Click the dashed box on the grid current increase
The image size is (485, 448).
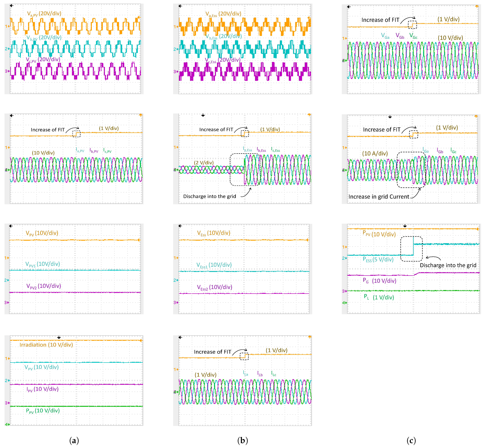click(411, 170)
